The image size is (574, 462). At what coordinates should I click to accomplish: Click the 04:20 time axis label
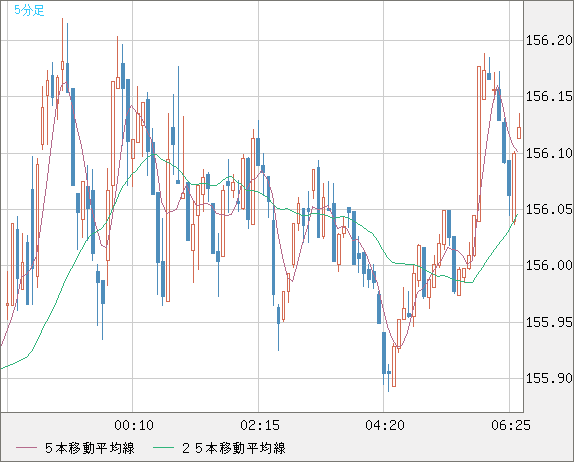point(385,425)
